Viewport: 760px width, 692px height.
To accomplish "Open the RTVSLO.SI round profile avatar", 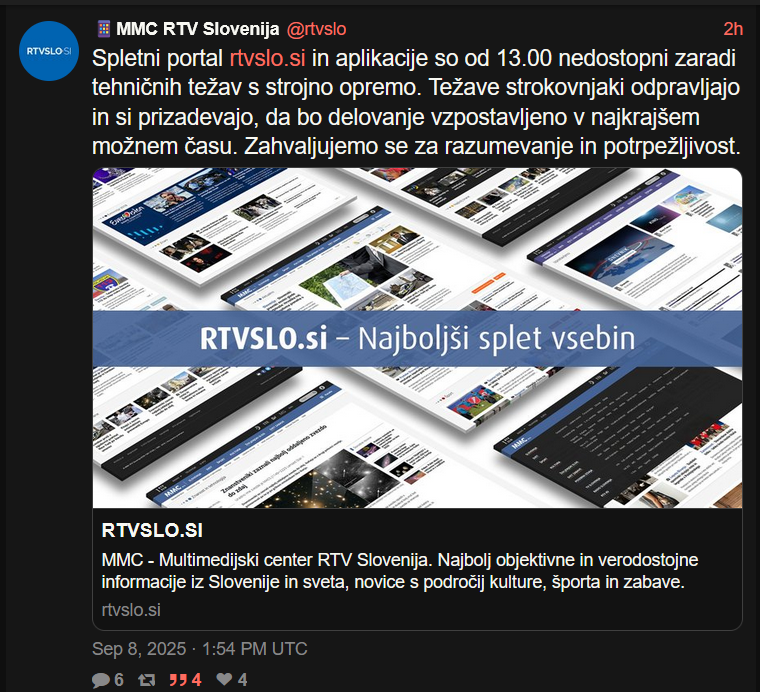I will coord(48,51).
